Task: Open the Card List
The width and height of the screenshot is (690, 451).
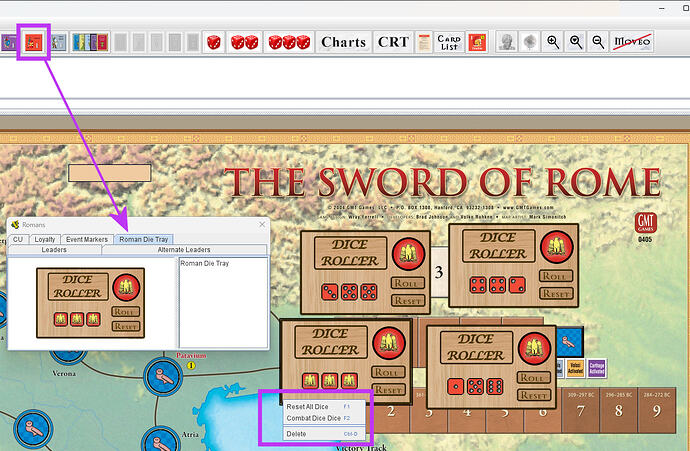Action: pyautogui.click(x=449, y=42)
